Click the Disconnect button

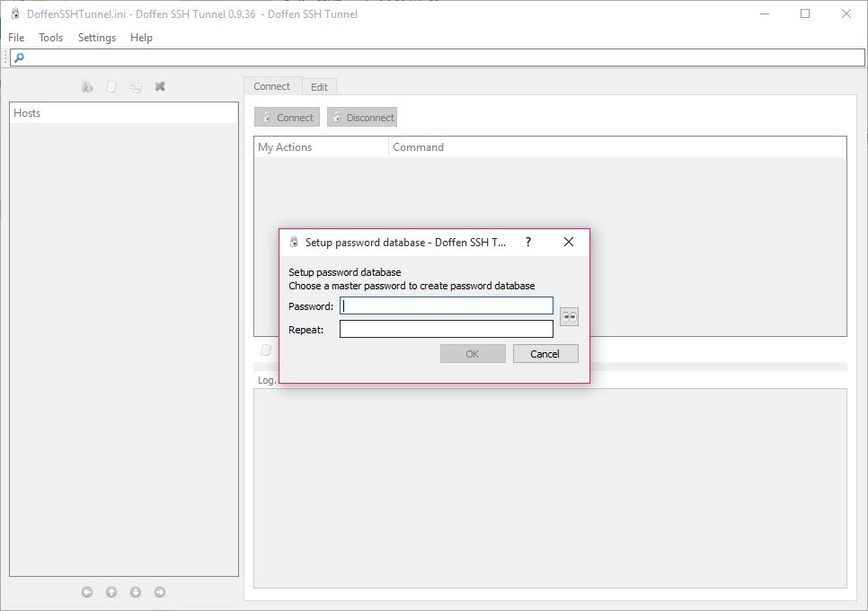(362, 118)
